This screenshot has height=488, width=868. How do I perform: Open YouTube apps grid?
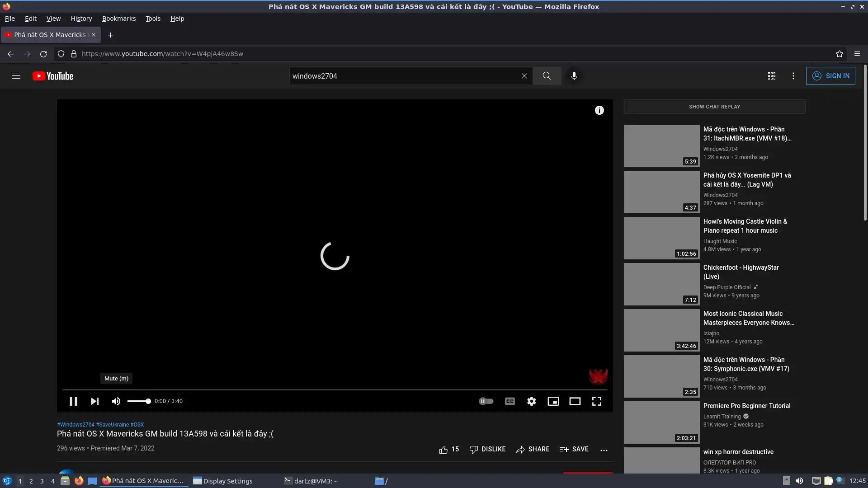point(772,76)
